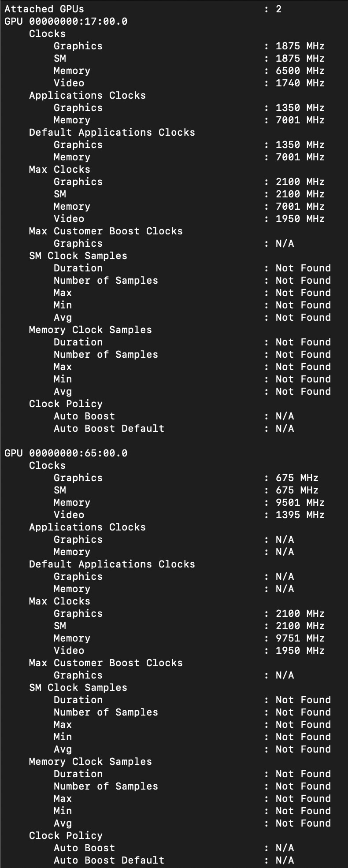Click the 1950 MHz Video value of second GPU
Screen dimensions: 348x868
(x=300, y=650)
